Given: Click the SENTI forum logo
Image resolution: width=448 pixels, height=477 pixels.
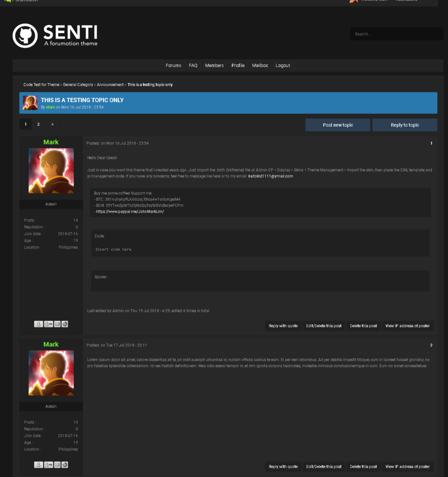Looking at the screenshot, I should [x=55, y=35].
